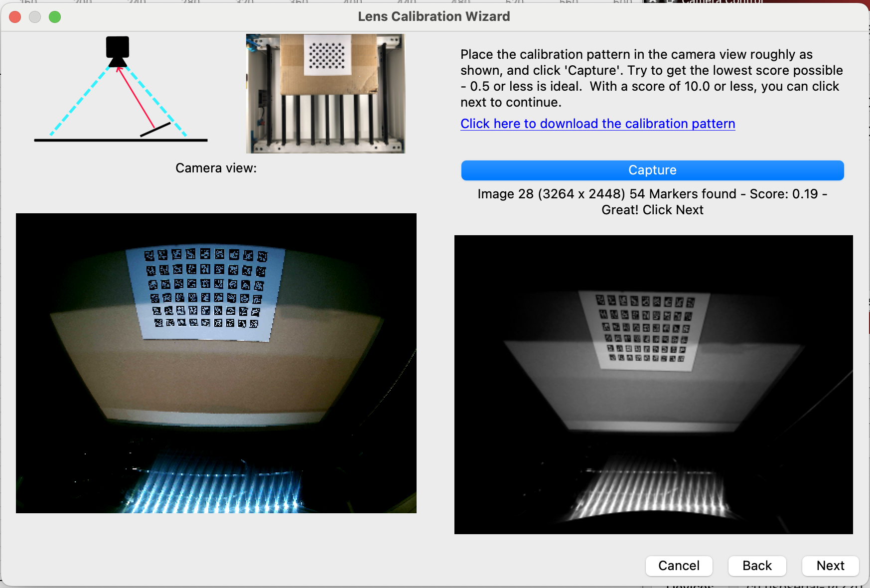
Task: Close the wizard with the red button
Action: (x=15, y=17)
